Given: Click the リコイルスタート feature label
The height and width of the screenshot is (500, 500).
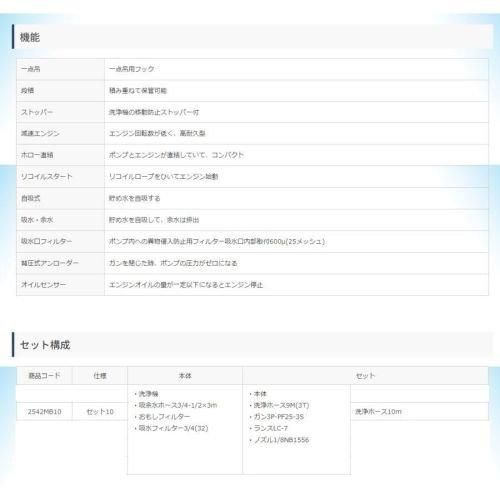Looking at the screenshot, I should point(47,177).
